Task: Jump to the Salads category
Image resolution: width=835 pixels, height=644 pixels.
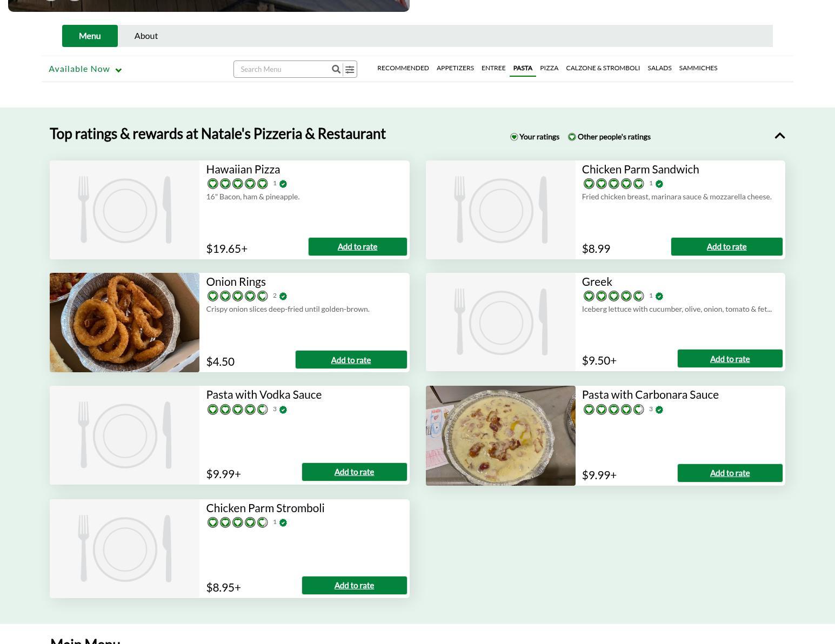Action: coord(659,68)
